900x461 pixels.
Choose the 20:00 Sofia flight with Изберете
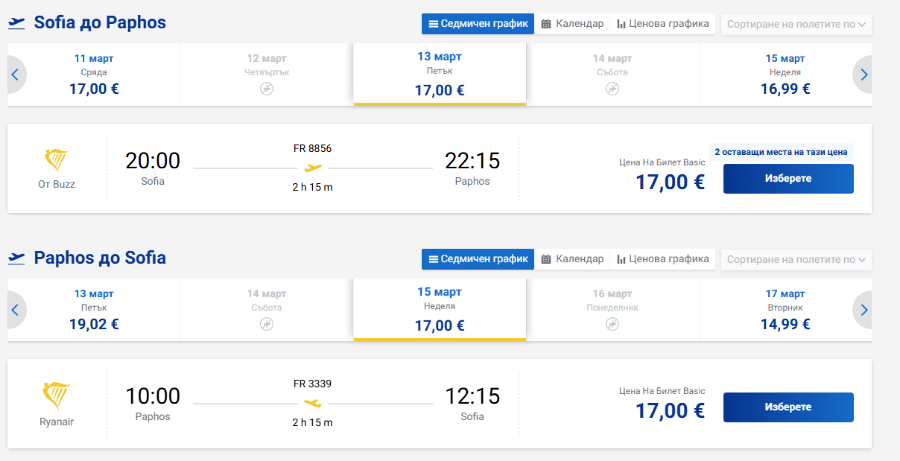[x=788, y=179]
